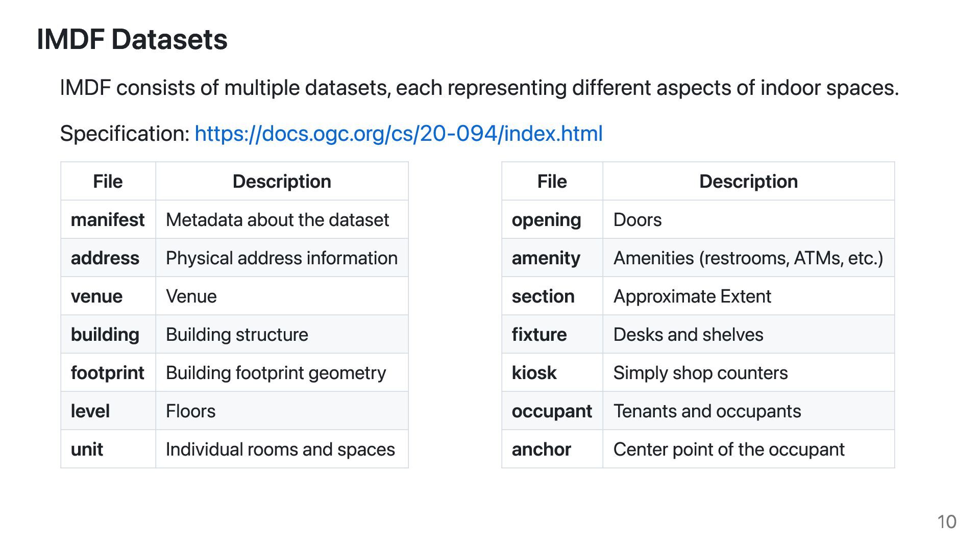Click the level file cell
Image resolution: width=980 pixels, height=551 pixels.
(x=90, y=411)
